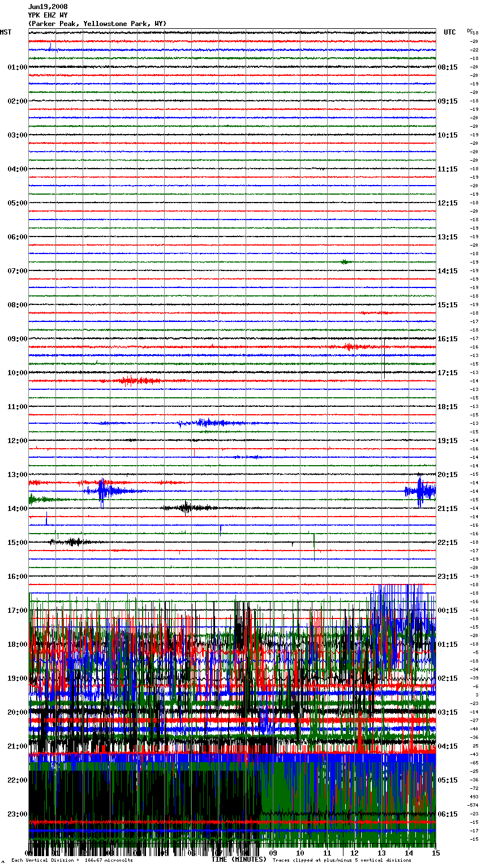Select the 11:00 MST time label
The width and height of the screenshot is (481, 868).
18,407
